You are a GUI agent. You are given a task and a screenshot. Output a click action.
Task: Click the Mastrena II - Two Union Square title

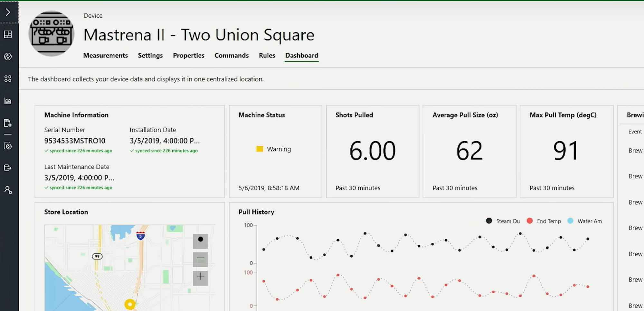point(199,35)
